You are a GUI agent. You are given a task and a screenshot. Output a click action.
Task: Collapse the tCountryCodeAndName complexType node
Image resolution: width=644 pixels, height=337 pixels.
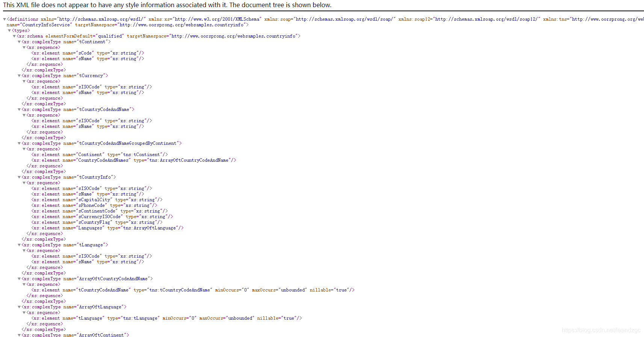(x=19, y=109)
